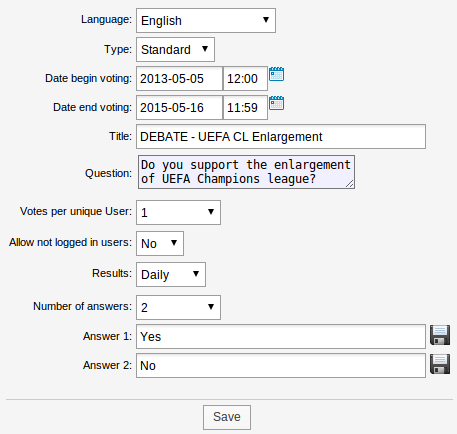
Task: Open calendar picker for Date begin voting
Action: click(x=276, y=74)
